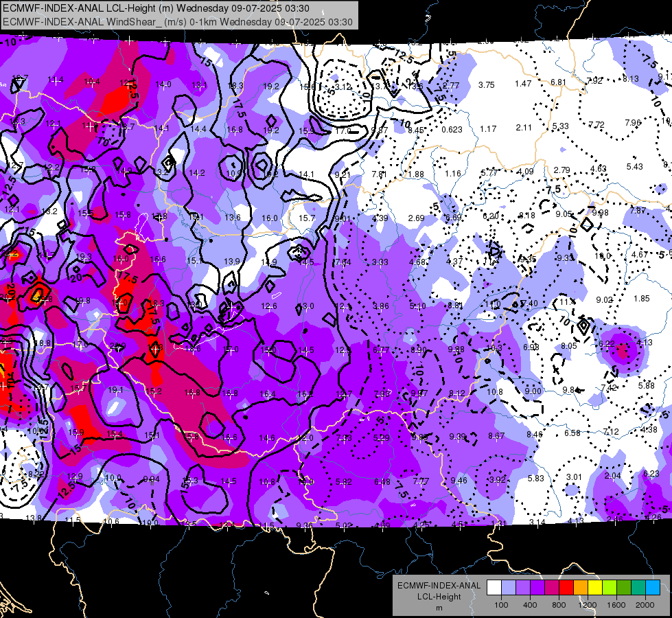Click the wind shear value 1.16
Screen dimensions: 672x618
(453, 174)
